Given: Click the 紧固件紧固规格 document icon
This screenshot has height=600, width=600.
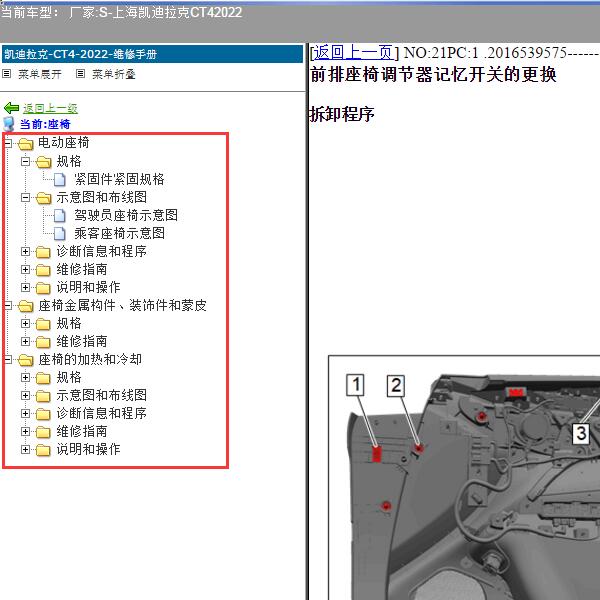Looking at the screenshot, I should pos(60,180).
